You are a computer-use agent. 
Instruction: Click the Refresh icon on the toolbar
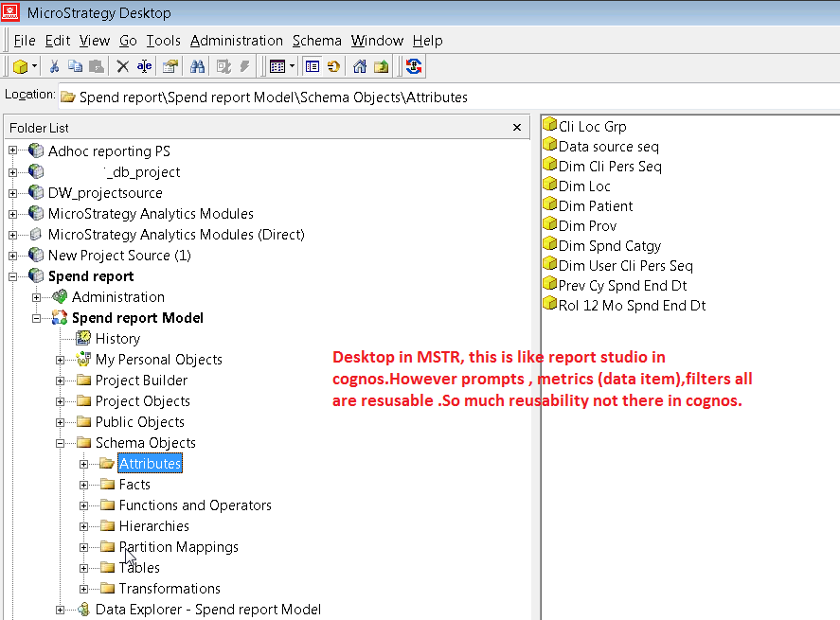pos(415,66)
